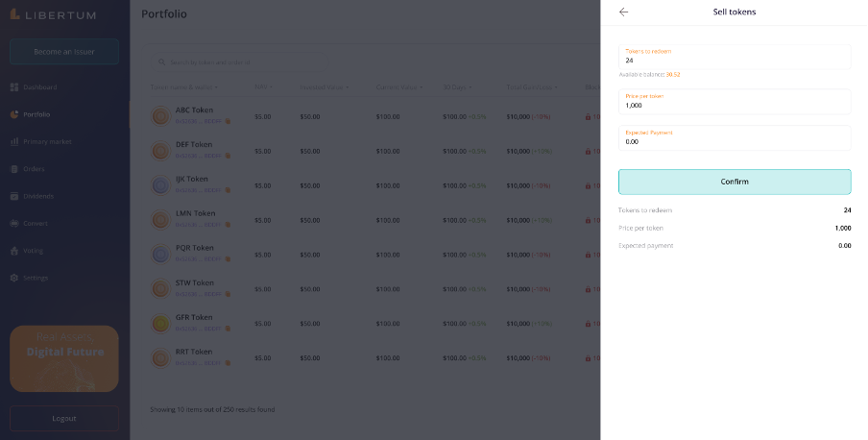Click the Dashboard icon in sidebar

[14, 87]
